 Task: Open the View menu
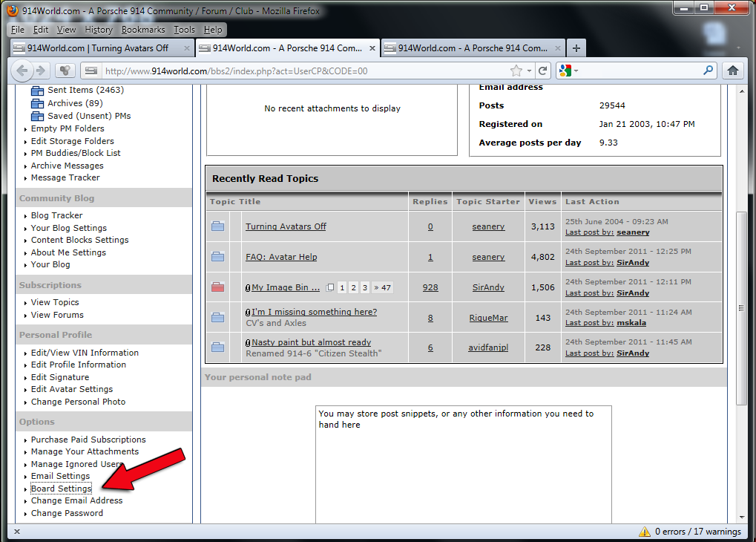[x=66, y=30]
